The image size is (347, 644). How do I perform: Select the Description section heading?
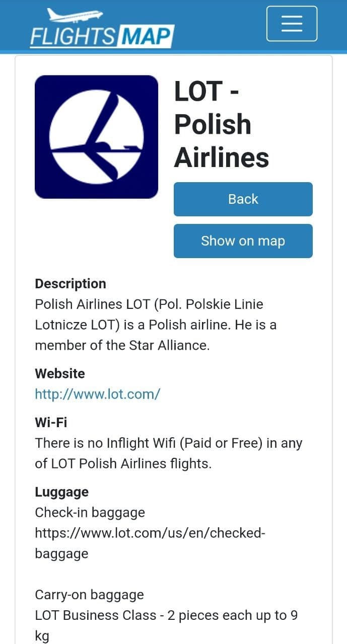pyautogui.click(x=70, y=284)
